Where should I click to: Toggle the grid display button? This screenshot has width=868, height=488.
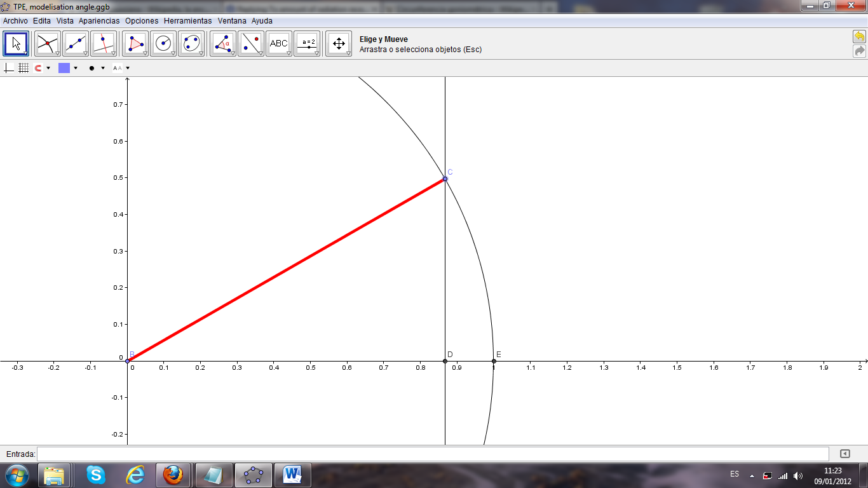pyautogui.click(x=24, y=68)
